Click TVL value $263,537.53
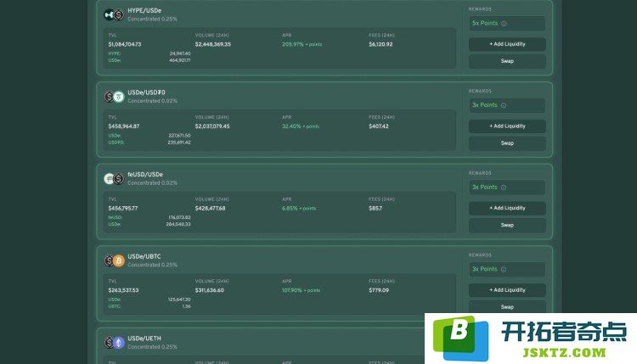The width and height of the screenshot is (637, 364). (x=123, y=290)
